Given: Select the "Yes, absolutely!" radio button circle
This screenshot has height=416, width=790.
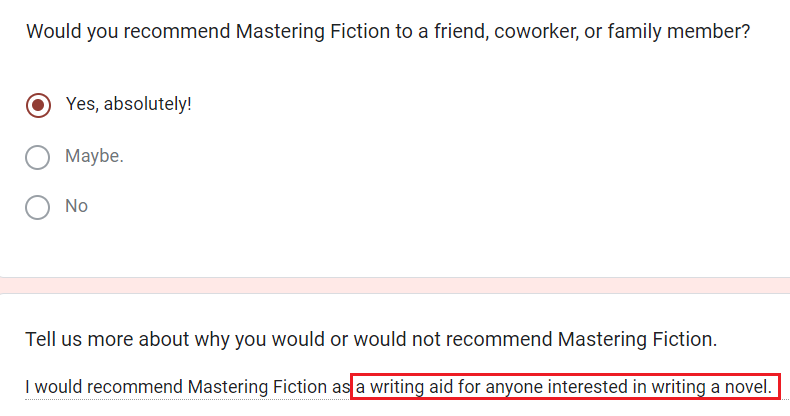Looking at the screenshot, I should click(38, 104).
